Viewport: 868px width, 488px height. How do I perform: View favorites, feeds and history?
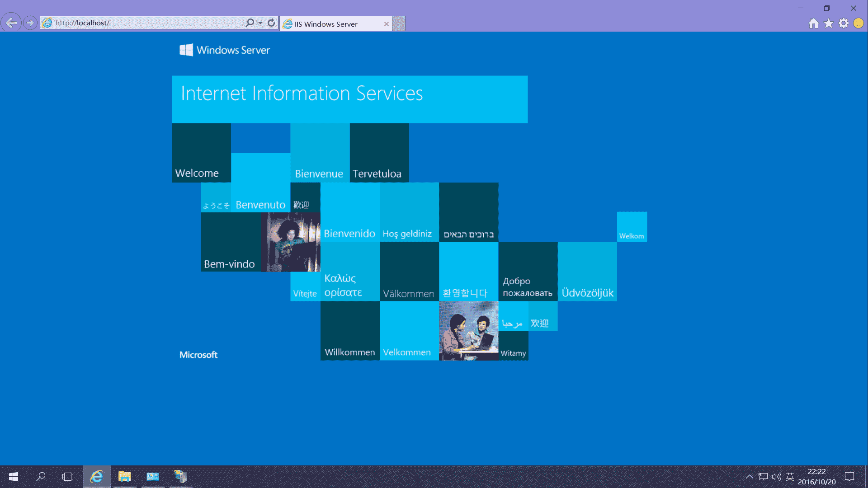point(829,23)
